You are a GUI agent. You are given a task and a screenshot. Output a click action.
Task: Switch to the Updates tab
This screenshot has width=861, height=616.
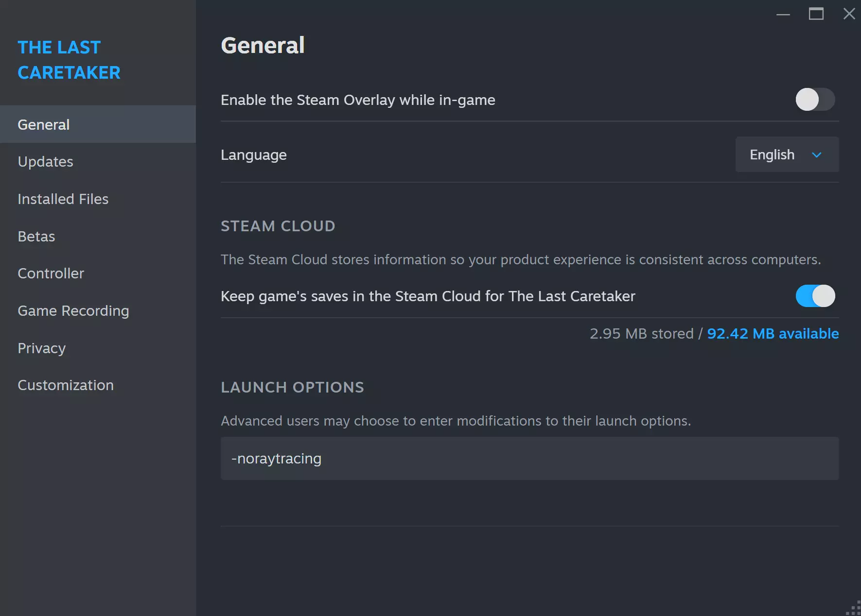(x=46, y=162)
